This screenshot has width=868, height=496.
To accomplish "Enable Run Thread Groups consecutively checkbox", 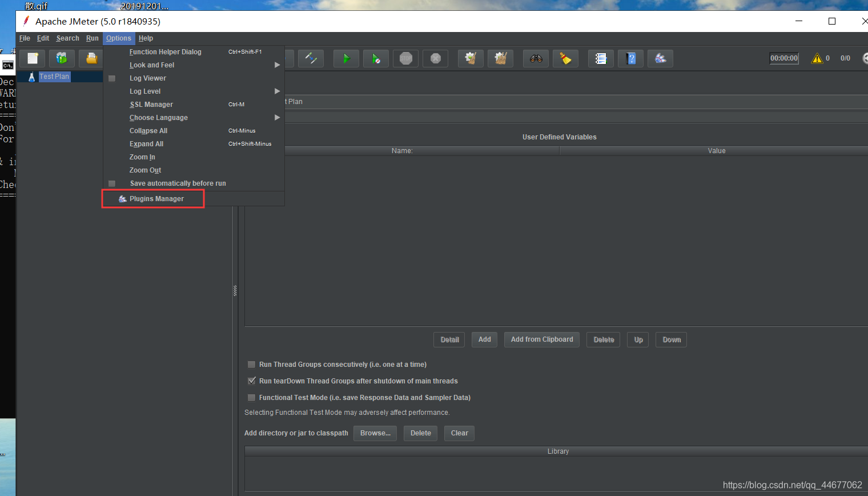I will (x=251, y=365).
